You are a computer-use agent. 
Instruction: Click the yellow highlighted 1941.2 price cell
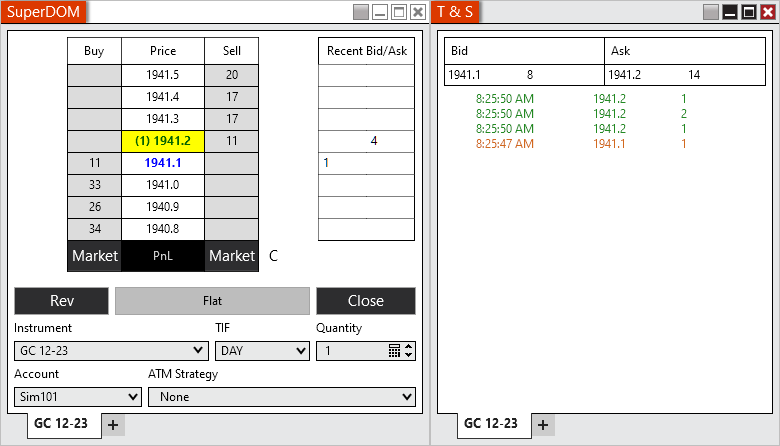tap(162, 141)
